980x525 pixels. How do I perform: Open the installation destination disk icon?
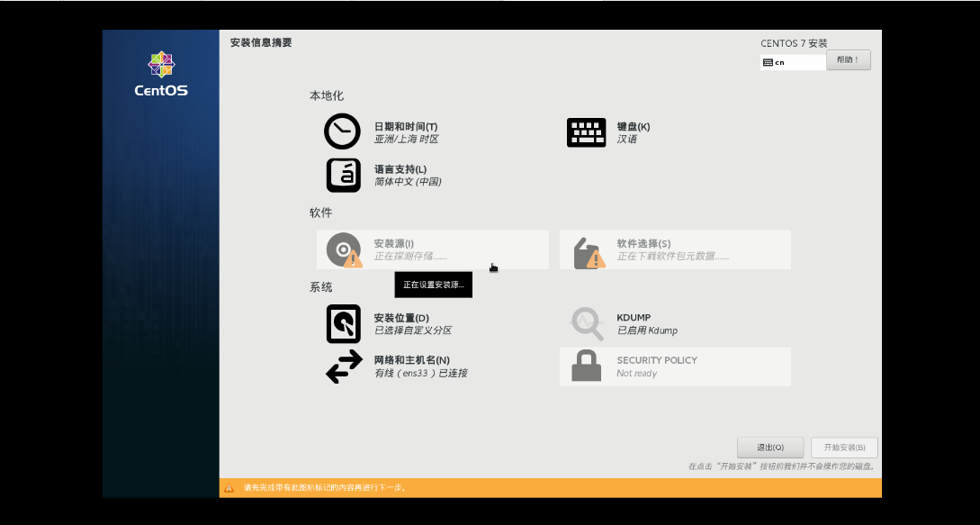point(343,323)
